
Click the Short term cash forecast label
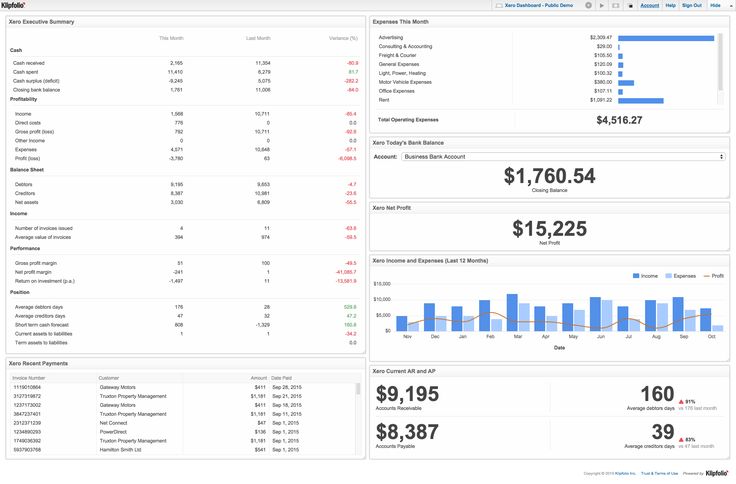click(x=42, y=325)
